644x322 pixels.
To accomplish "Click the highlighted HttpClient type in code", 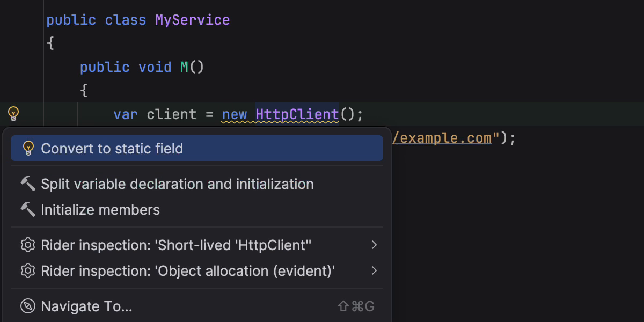I will 297,114.
